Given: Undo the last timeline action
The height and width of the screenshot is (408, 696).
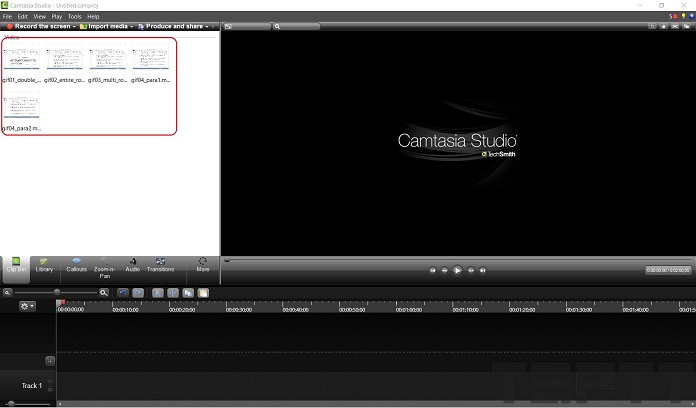Looking at the screenshot, I should pyautogui.click(x=123, y=293).
